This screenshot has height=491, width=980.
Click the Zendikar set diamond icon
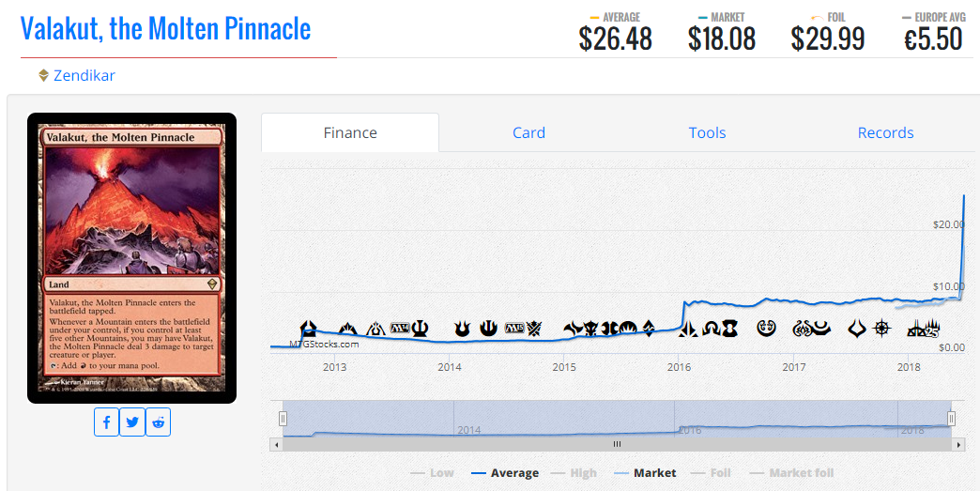pyautogui.click(x=44, y=76)
